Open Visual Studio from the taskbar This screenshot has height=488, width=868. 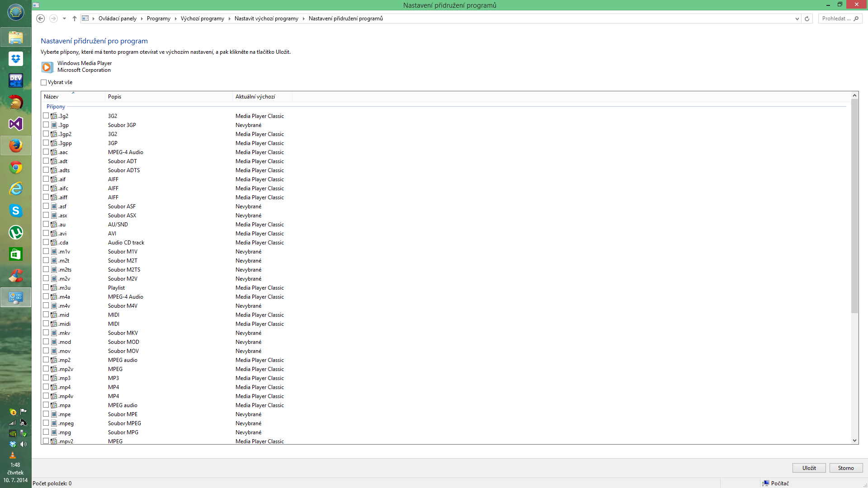(16, 124)
